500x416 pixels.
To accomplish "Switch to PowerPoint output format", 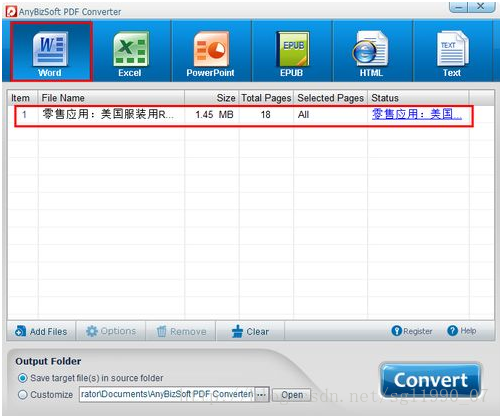I will tap(211, 52).
